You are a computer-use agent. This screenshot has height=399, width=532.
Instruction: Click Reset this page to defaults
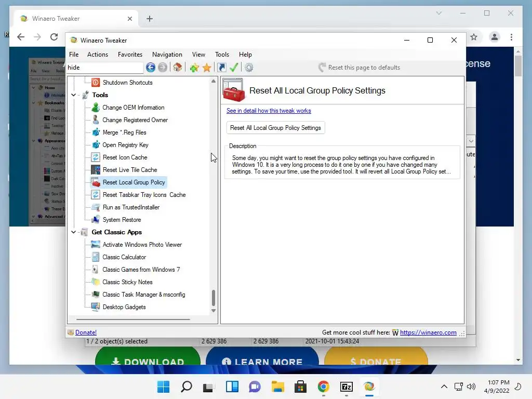pyautogui.click(x=360, y=68)
